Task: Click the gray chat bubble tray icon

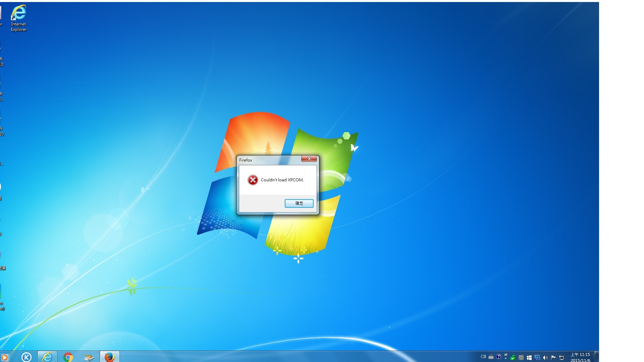Action: [521, 358]
